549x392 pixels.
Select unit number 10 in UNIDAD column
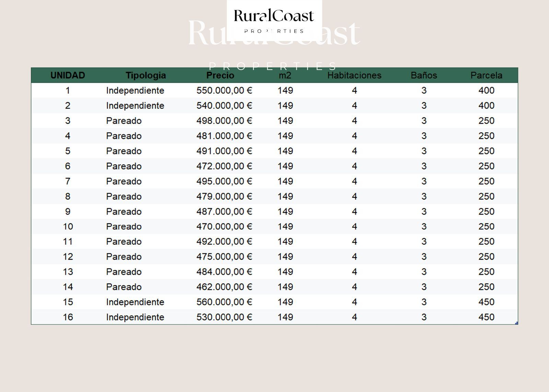click(x=68, y=227)
